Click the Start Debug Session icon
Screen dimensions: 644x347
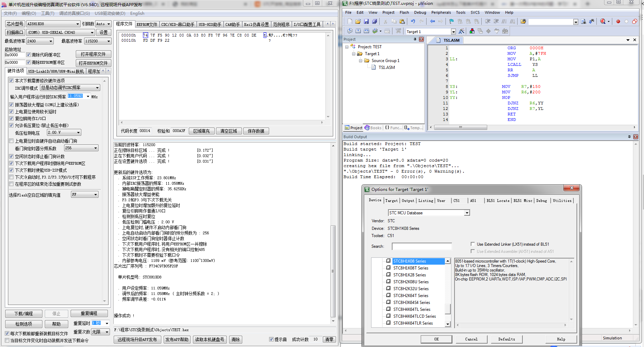[x=603, y=21]
